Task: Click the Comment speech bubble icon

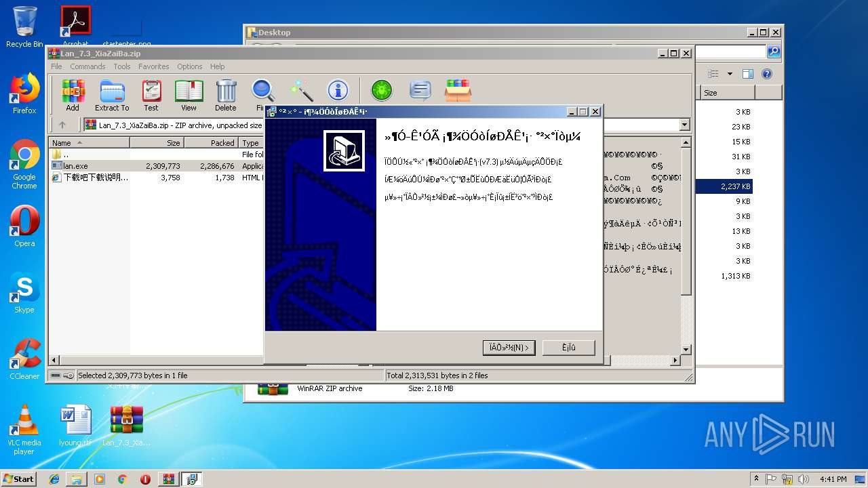Action: tap(420, 90)
